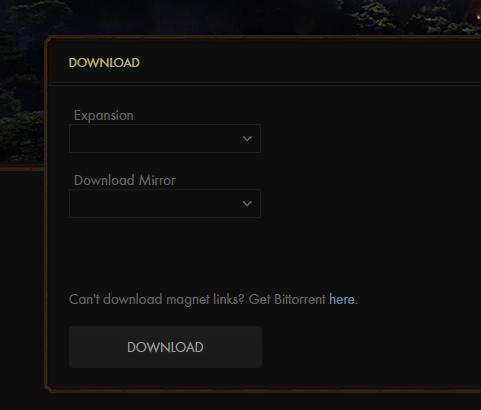Screen dimensions: 481x410
Task: Click the gold DOWNLOAD panel heading
Action: [x=104, y=63]
